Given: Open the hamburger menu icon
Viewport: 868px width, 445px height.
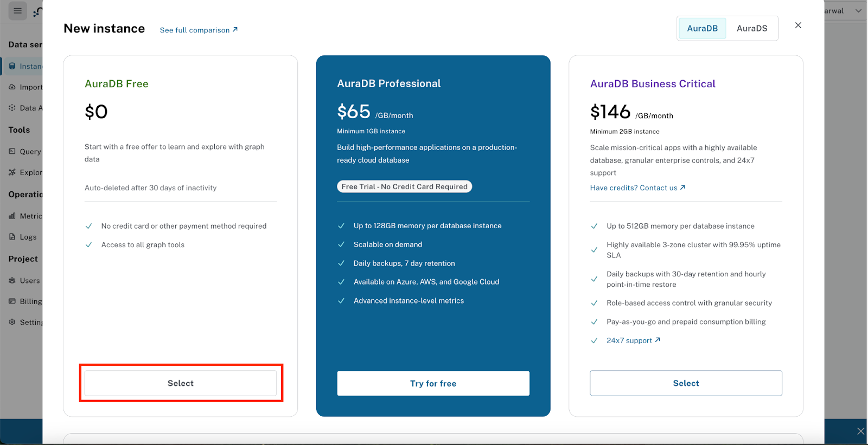Looking at the screenshot, I should (x=17, y=11).
